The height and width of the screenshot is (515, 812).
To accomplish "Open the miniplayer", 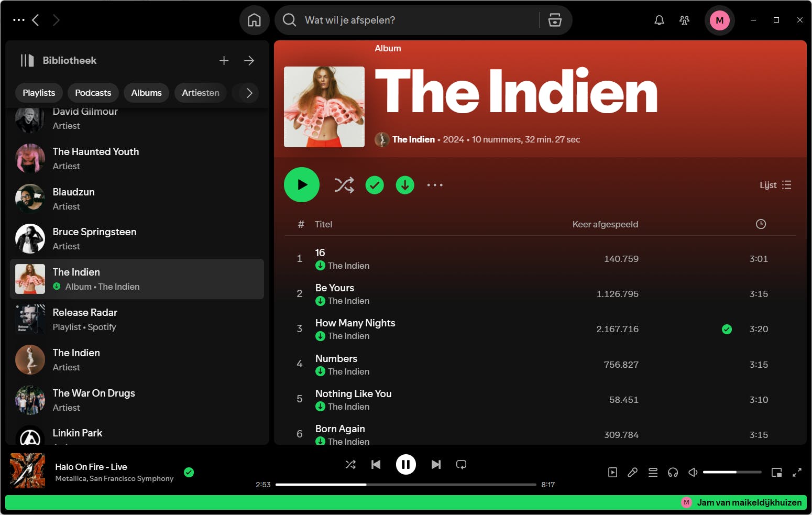I will (x=776, y=472).
